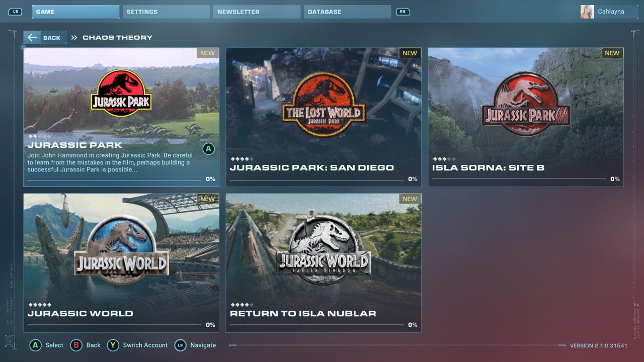Click the Jurassic World progress bar
The width and height of the screenshot is (644, 362).
coord(114,325)
